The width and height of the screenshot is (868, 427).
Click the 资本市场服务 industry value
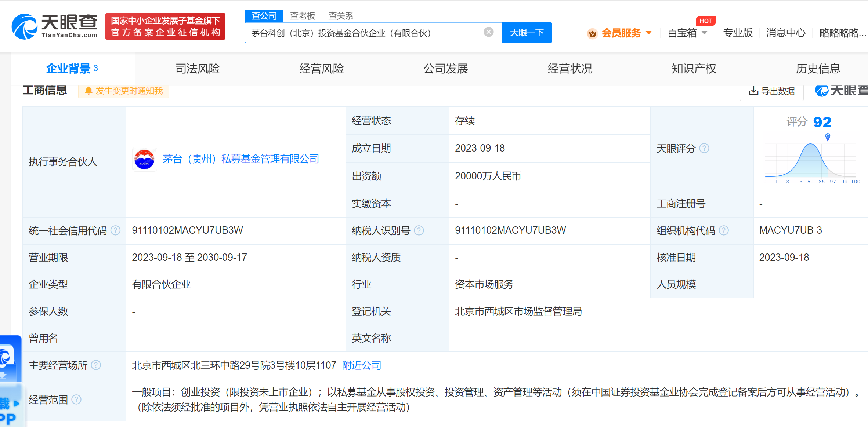(484, 284)
